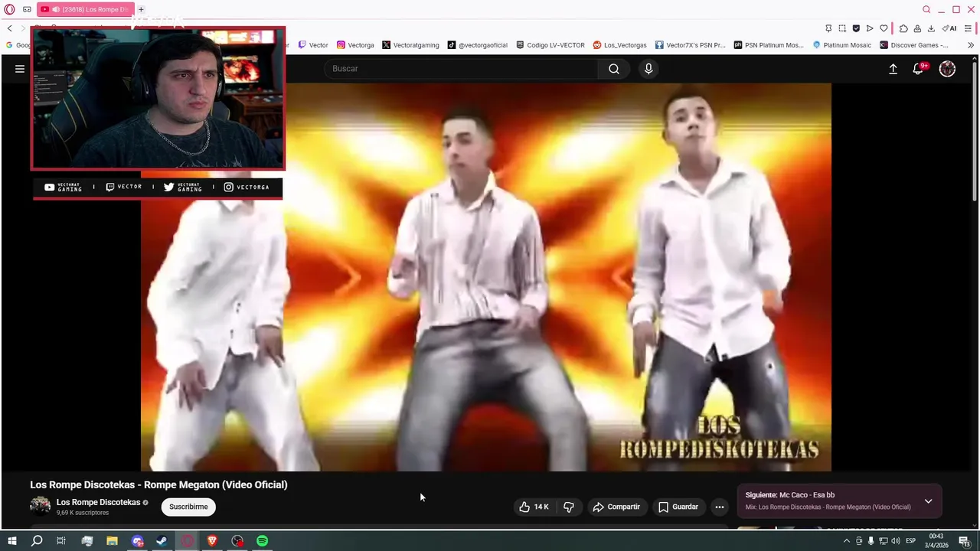Take a snapshot with Opera capture icon

click(842, 28)
